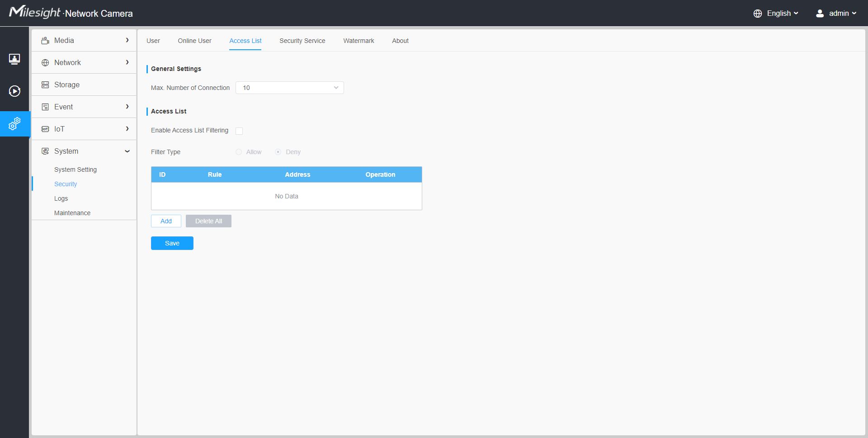Click the globe language icon

pos(758,14)
